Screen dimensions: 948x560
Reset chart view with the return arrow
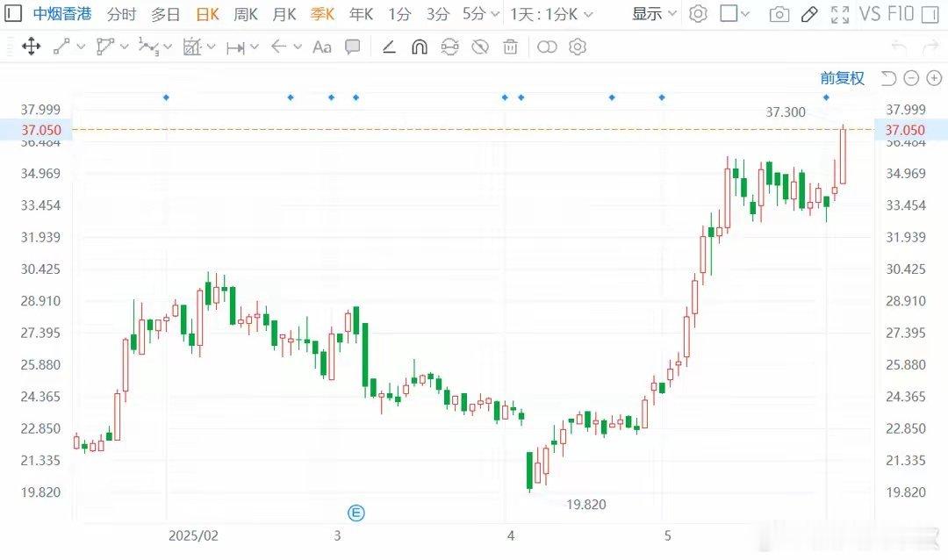(x=888, y=78)
